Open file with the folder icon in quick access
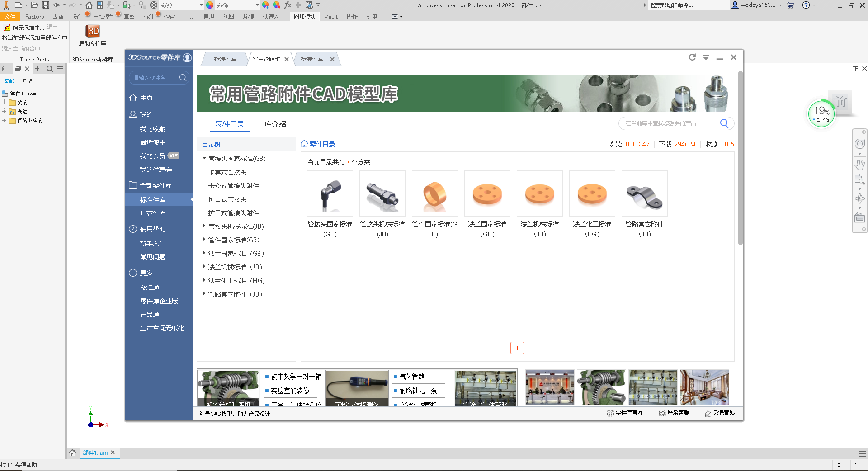The width and height of the screenshot is (868, 471). 34,5
